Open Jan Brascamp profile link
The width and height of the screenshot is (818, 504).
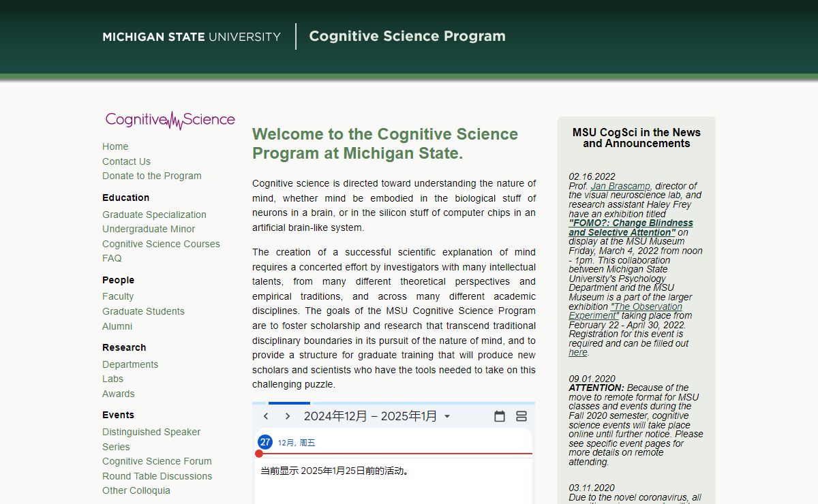[620, 186]
